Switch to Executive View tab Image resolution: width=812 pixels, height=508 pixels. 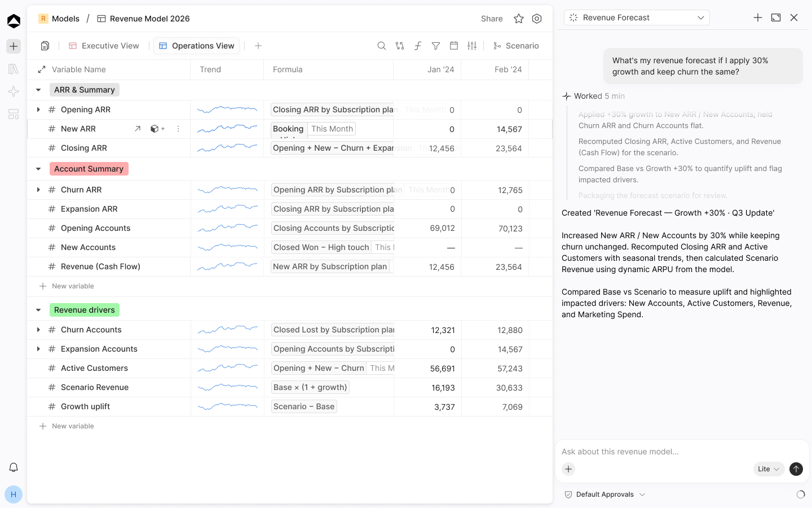tap(104, 46)
